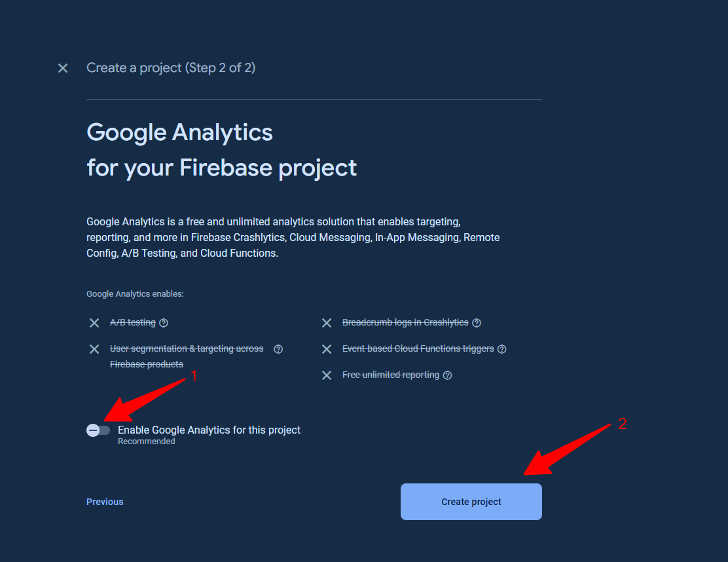Click help icon beside Free unlimited reporting

pyautogui.click(x=448, y=375)
